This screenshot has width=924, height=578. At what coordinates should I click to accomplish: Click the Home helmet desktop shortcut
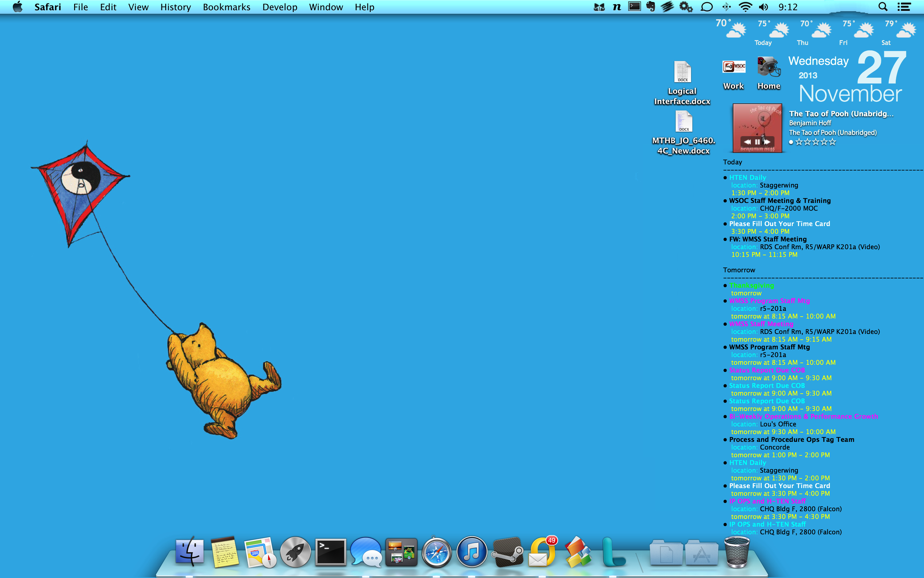click(769, 74)
